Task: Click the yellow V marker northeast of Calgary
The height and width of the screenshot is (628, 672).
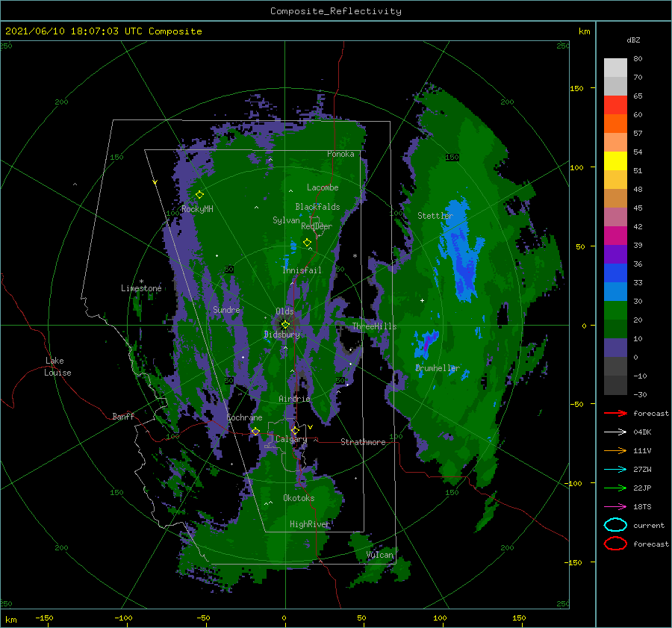Action: click(311, 427)
